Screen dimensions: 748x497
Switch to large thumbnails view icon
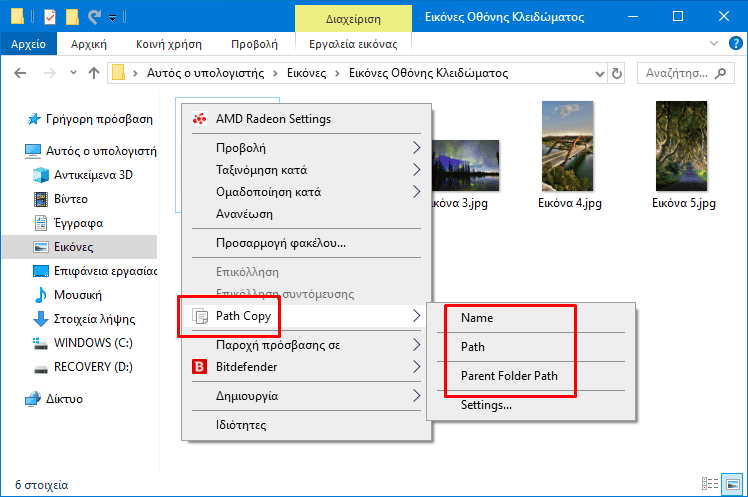tap(733, 485)
